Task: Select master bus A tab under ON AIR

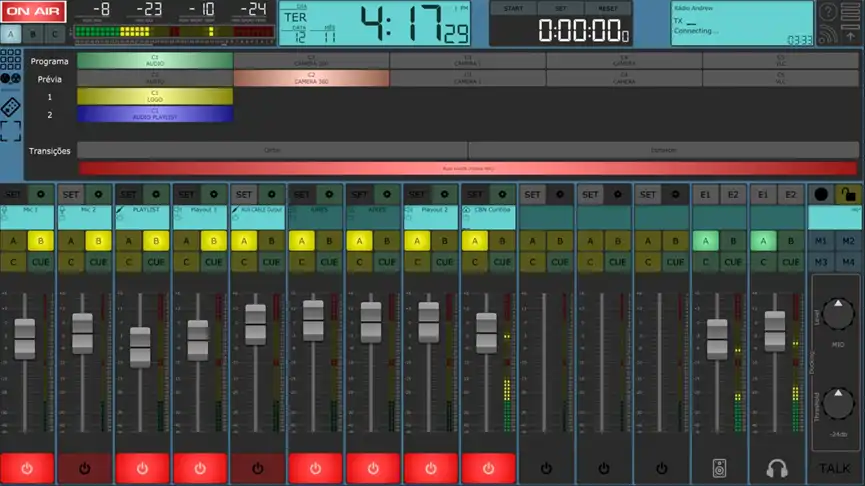Action: 10,34
